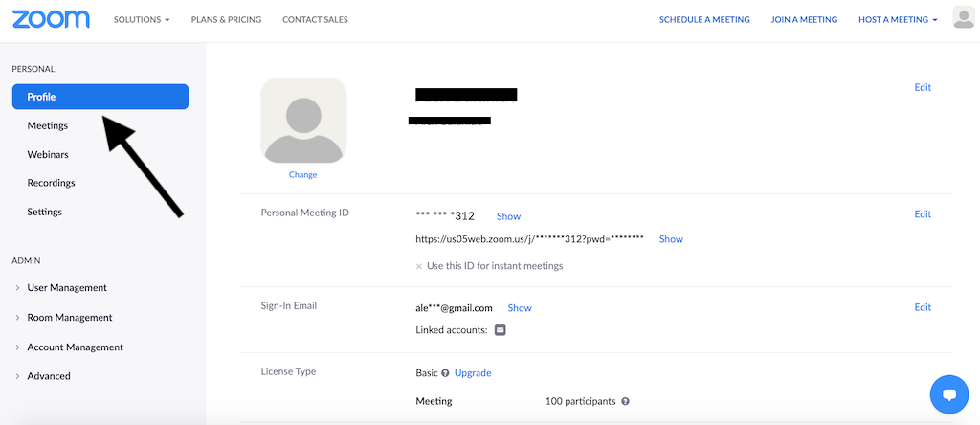Open Settings in the sidebar
This screenshot has height=425, width=980.
pyautogui.click(x=44, y=212)
